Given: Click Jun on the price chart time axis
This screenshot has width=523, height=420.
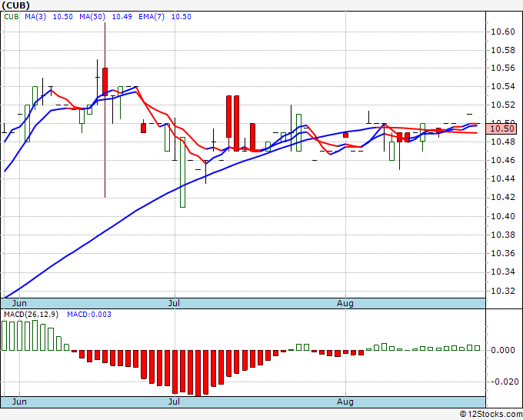Looking at the screenshot, I should pyautogui.click(x=19, y=303).
